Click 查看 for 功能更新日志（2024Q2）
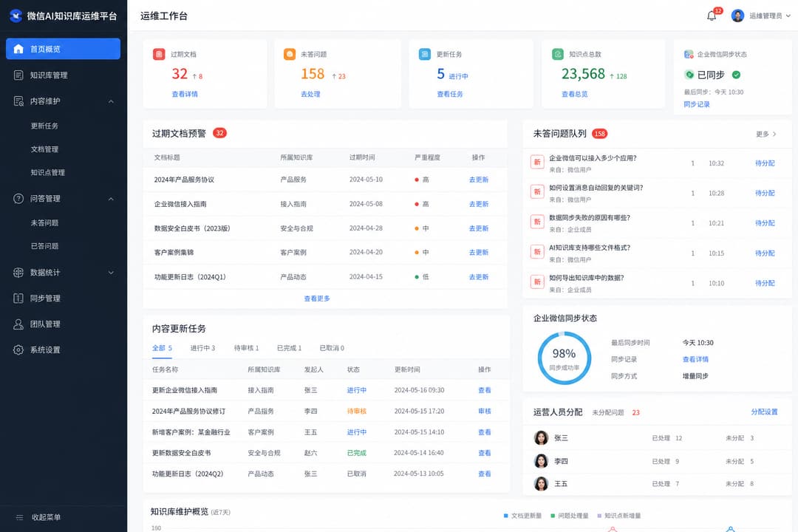Image resolution: width=798 pixels, height=532 pixels. 485,474
